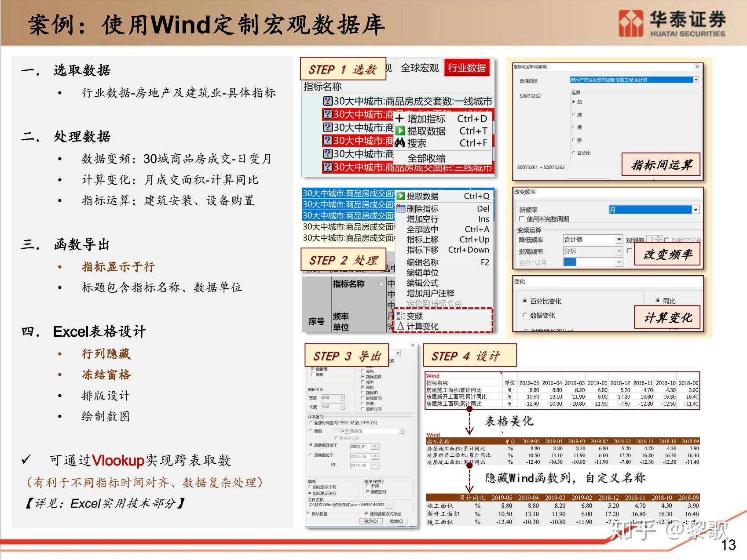Click the 文件名称 path input field
This screenshot has height=560, width=747.
coord(347,505)
